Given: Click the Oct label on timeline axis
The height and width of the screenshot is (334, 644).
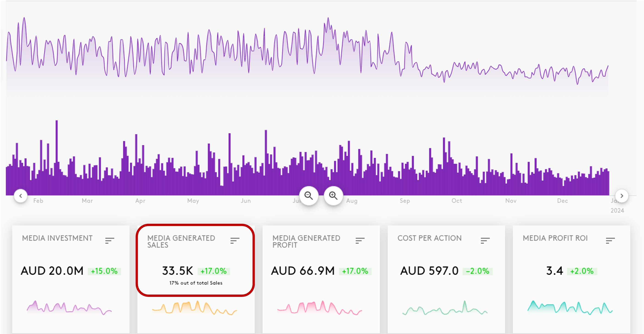Looking at the screenshot, I should click(456, 201).
